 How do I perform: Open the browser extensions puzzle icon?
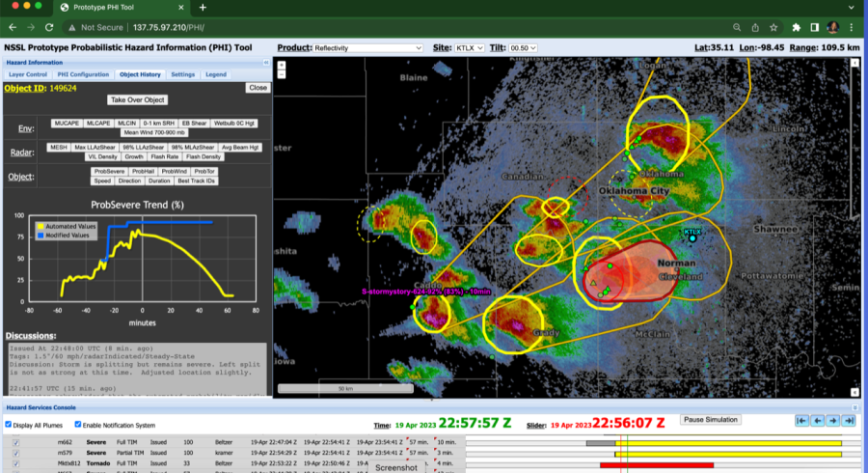796,28
